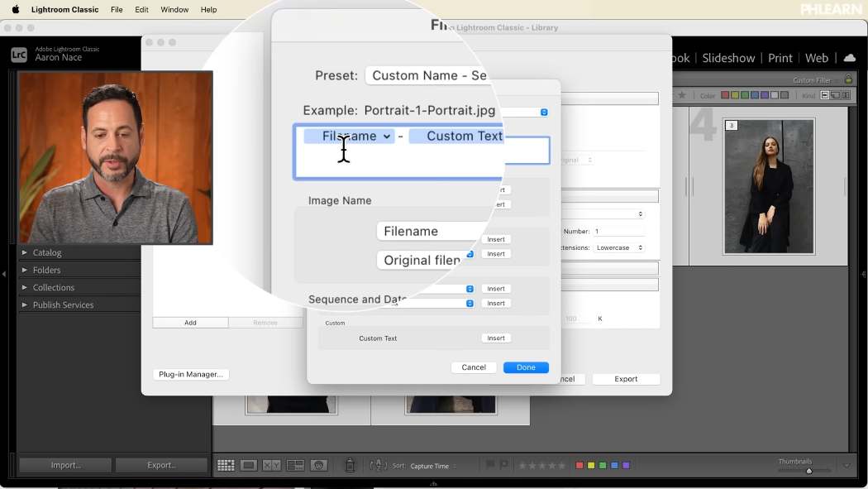The width and height of the screenshot is (868, 489).
Task: Switch to Survey view icon
Action: (x=295, y=465)
